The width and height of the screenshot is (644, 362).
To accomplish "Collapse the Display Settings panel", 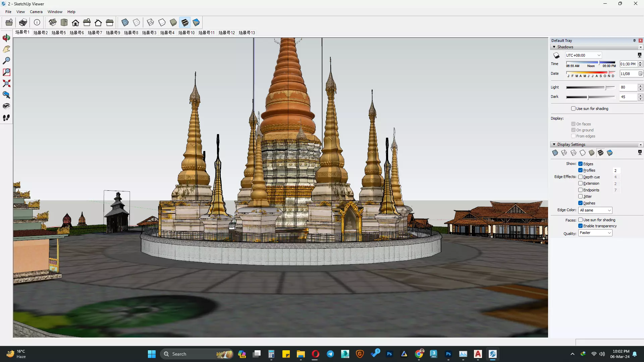I will point(554,144).
